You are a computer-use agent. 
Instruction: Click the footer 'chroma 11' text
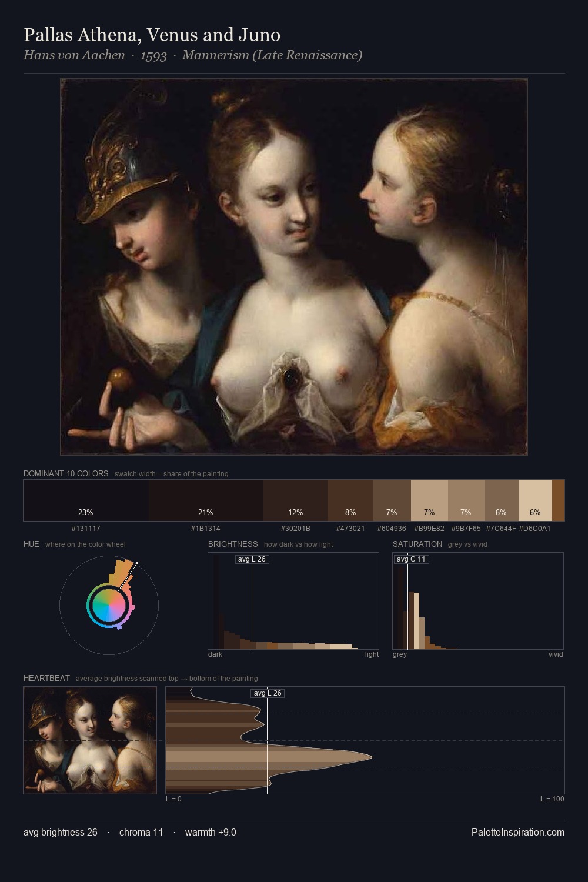(141, 833)
